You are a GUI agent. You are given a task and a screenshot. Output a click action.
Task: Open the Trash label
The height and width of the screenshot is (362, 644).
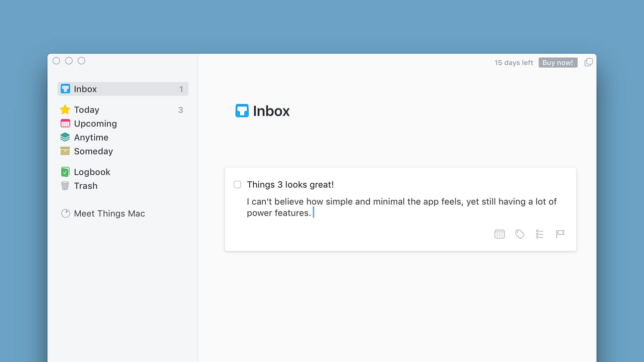pos(86,186)
